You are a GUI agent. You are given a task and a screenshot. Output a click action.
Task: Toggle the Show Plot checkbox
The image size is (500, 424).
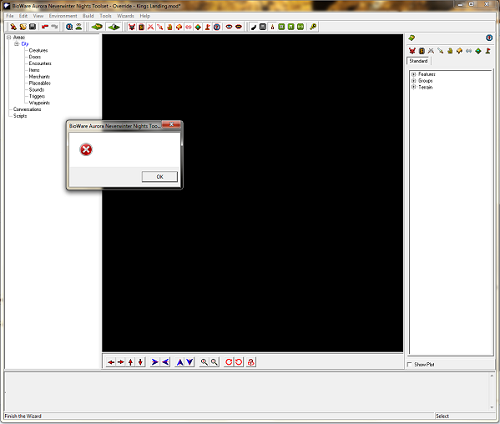click(410, 364)
